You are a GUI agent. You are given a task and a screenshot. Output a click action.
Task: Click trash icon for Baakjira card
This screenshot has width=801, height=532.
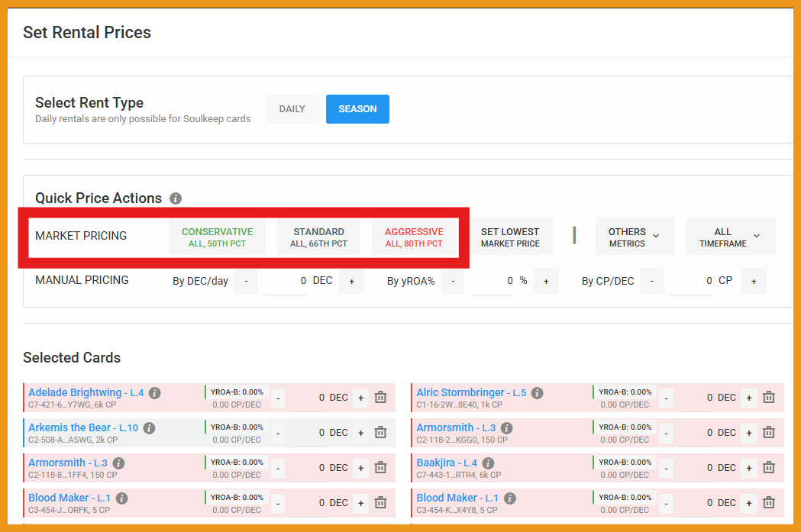point(769,468)
